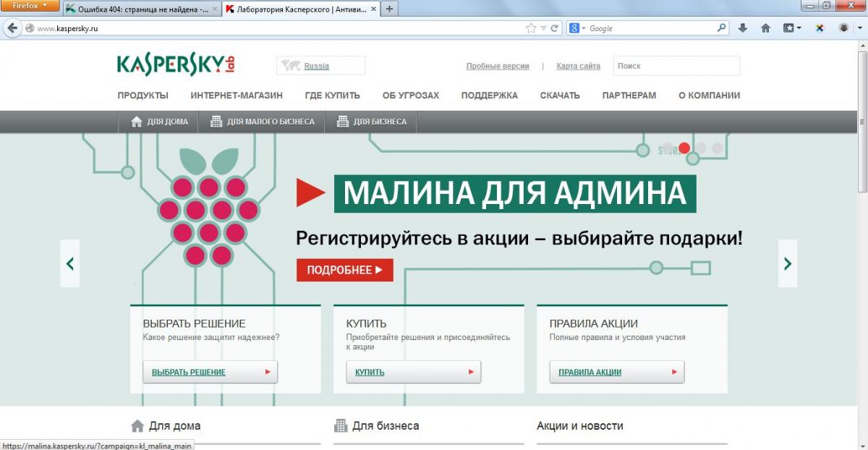
Task: Click the red ПОДРОБНЕЕ button
Action: [345, 270]
